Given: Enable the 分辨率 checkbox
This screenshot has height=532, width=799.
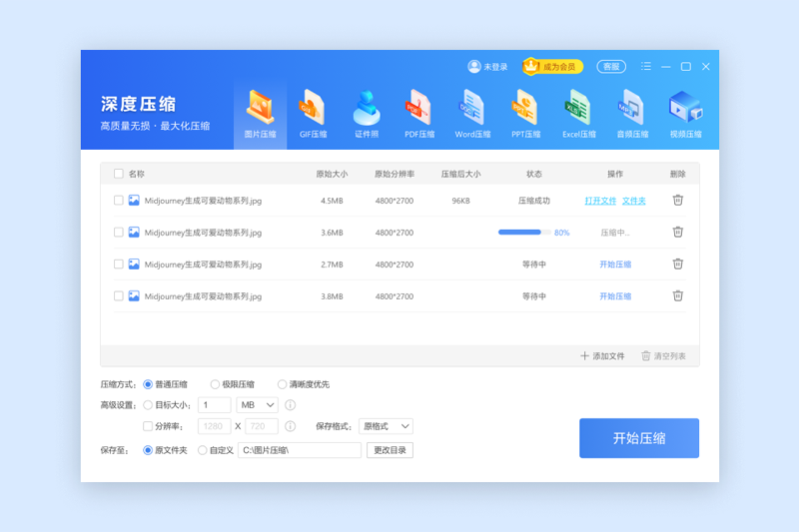Looking at the screenshot, I should pos(149,426).
